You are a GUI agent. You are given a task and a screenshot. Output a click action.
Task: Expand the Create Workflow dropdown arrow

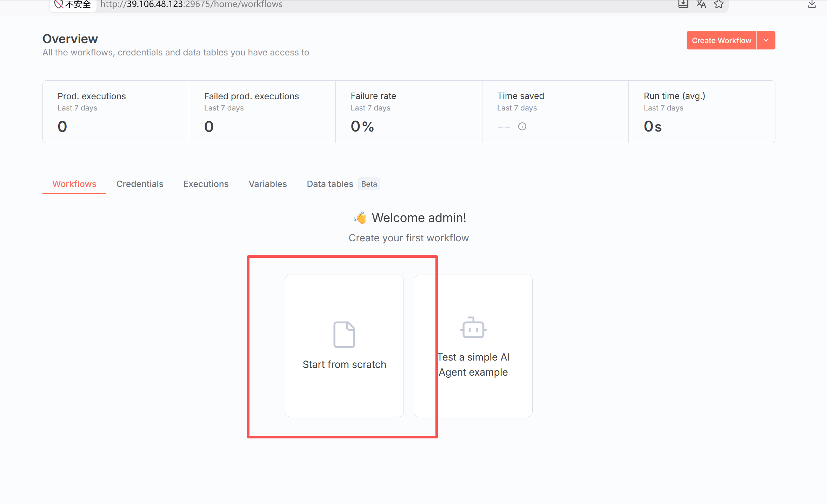[x=766, y=40]
